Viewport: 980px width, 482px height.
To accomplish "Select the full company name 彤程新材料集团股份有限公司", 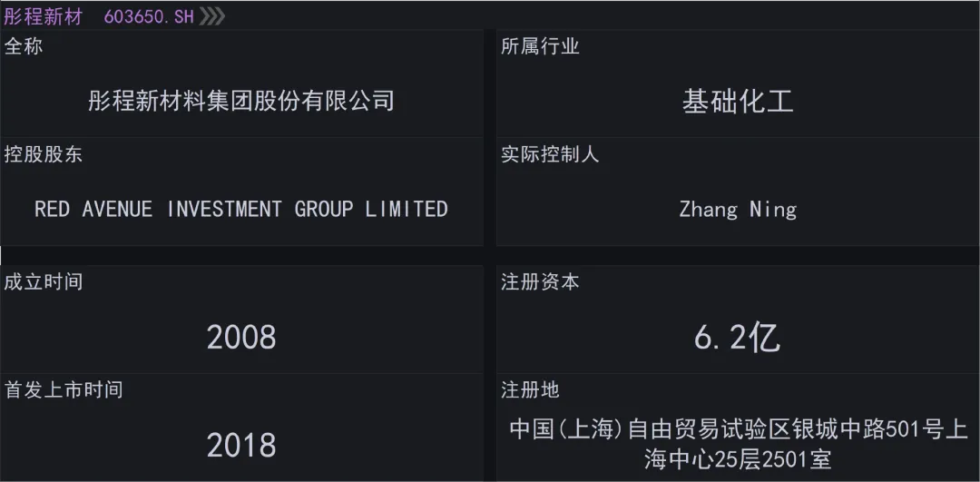I will [241, 100].
